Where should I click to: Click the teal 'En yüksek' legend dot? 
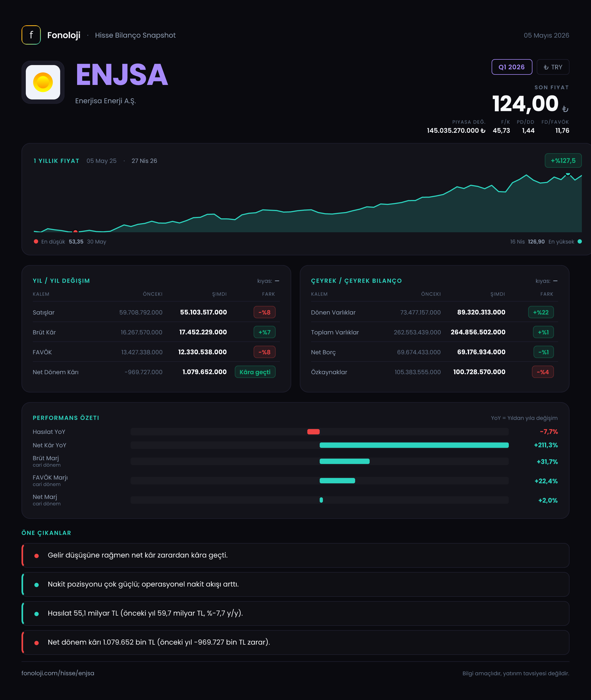click(580, 241)
